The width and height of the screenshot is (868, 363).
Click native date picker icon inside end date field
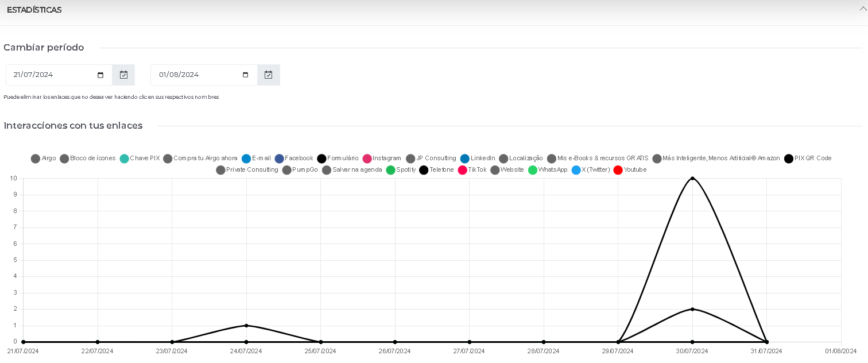click(x=245, y=75)
